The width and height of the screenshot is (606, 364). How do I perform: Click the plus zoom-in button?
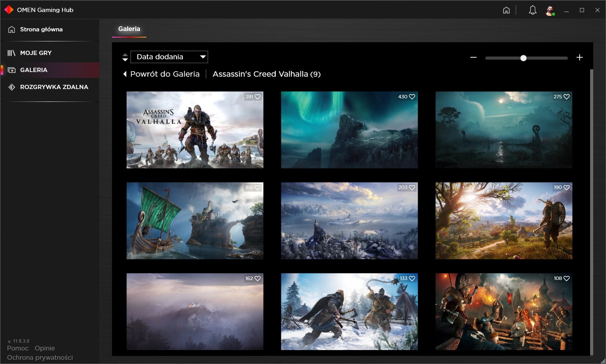tap(579, 57)
